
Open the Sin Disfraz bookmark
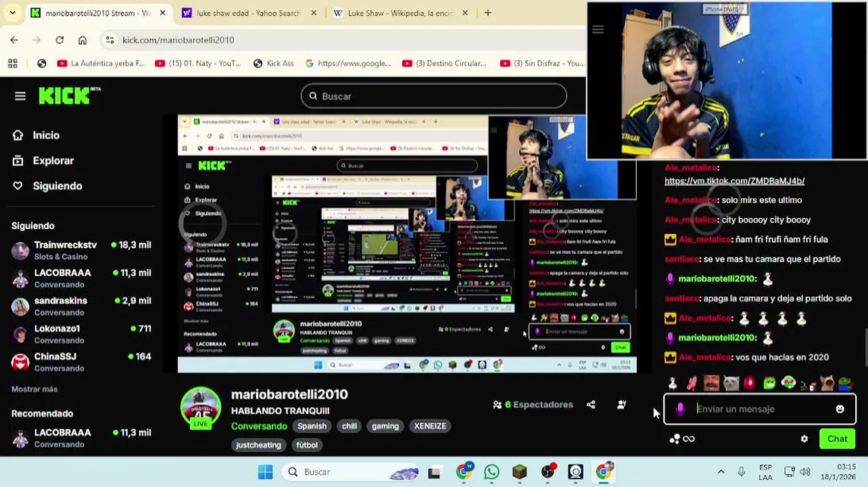point(541,63)
